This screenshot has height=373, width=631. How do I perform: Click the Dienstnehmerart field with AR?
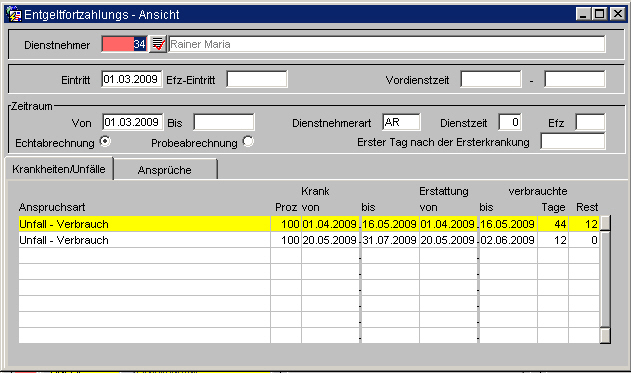[x=401, y=122]
